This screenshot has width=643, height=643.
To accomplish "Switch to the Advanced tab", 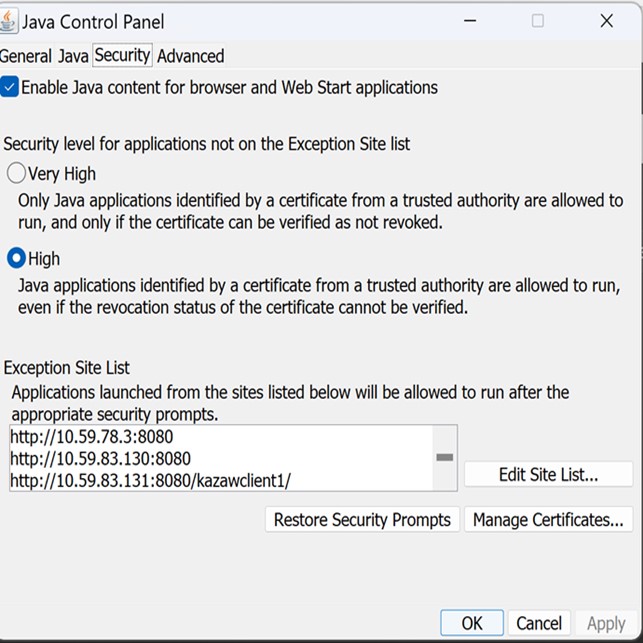I will pos(191,56).
